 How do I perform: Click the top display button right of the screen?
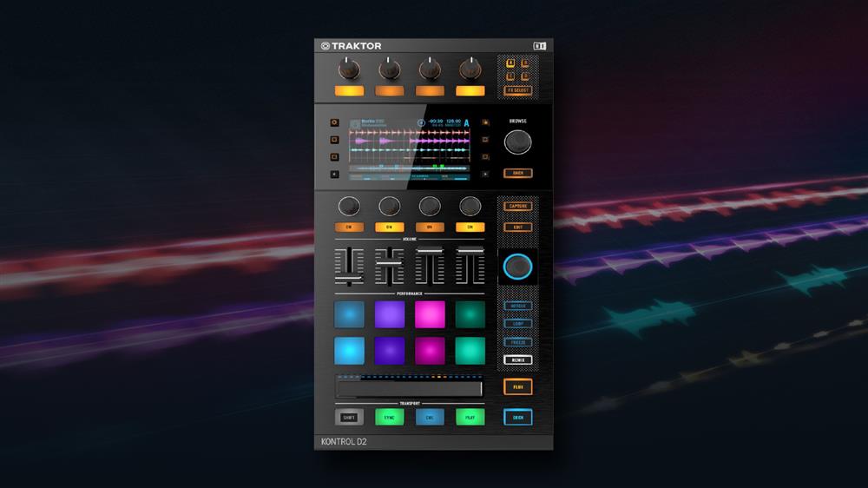click(x=485, y=122)
